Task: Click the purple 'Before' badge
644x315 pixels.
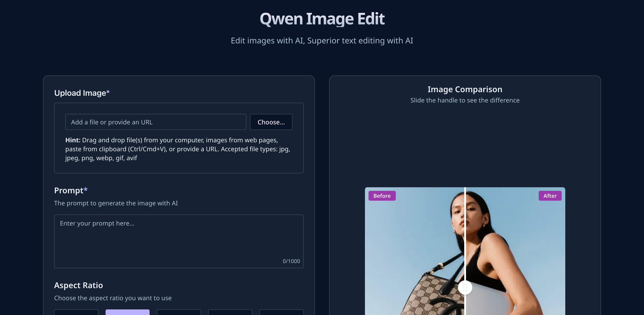Action: pyautogui.click(x=382, y=196)
